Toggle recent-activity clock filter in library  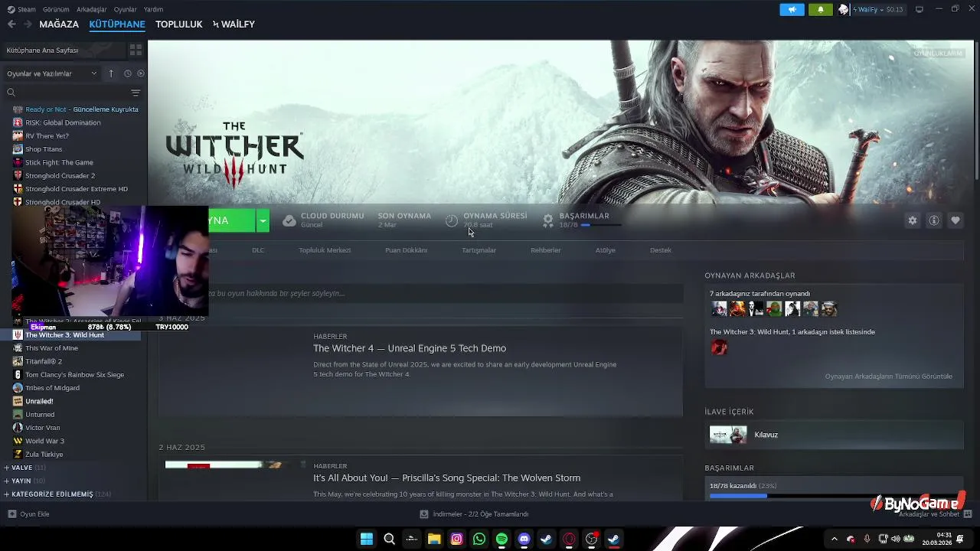pyautogui.click(x=127, y=73)
